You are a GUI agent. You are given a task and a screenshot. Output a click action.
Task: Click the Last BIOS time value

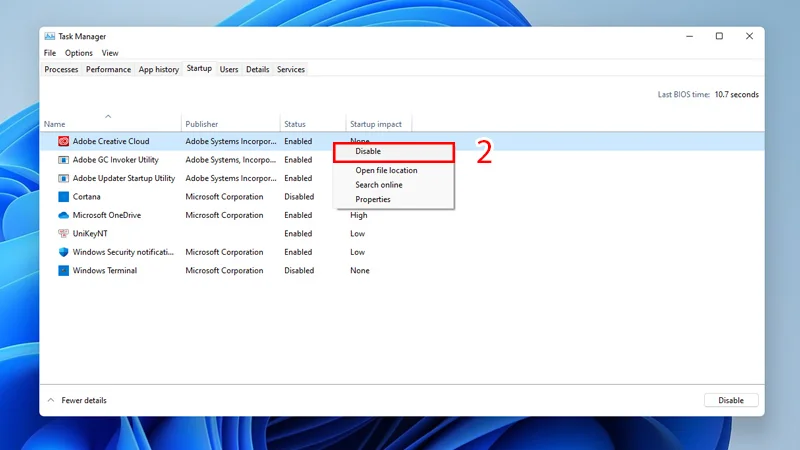736,94
